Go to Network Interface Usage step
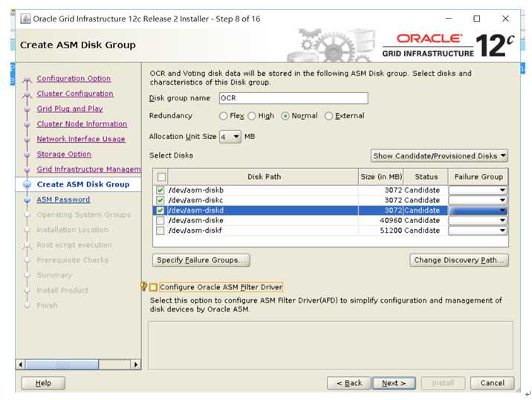 81,139
